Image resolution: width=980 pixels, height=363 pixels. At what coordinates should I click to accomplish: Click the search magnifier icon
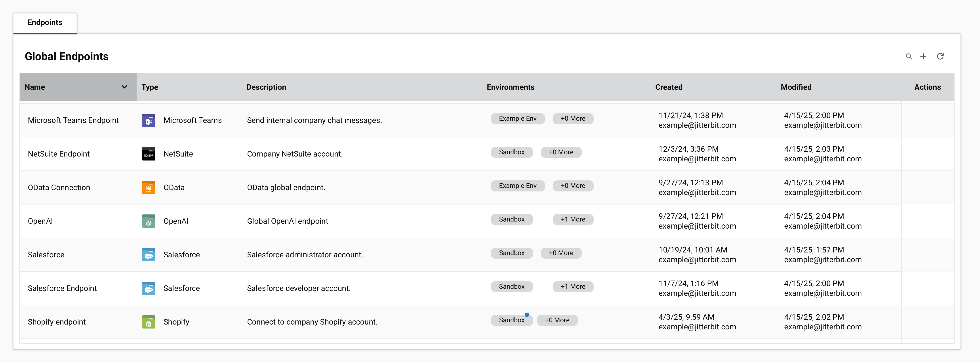(909, 57)
